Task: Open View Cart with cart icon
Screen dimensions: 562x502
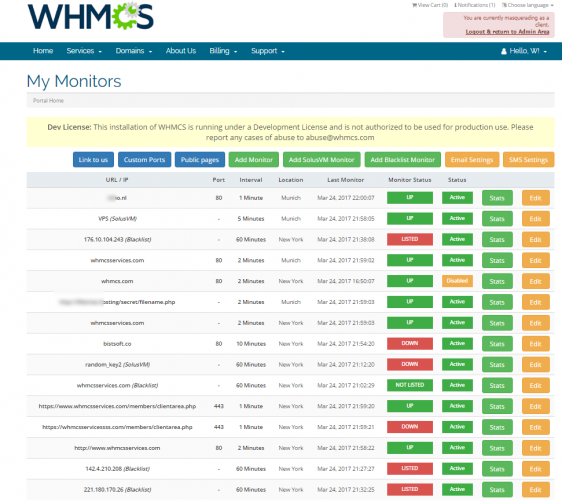Action: coord(430,5)
